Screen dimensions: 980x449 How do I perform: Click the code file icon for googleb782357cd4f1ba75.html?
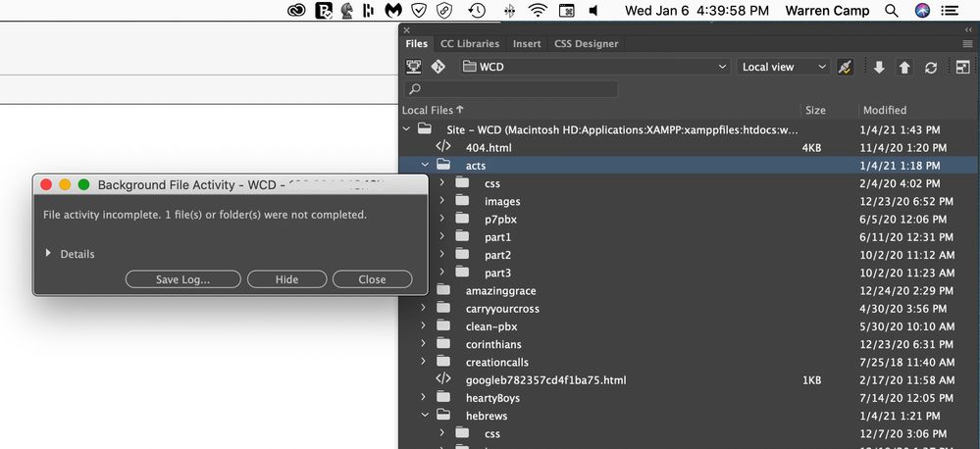pos(443,379)
